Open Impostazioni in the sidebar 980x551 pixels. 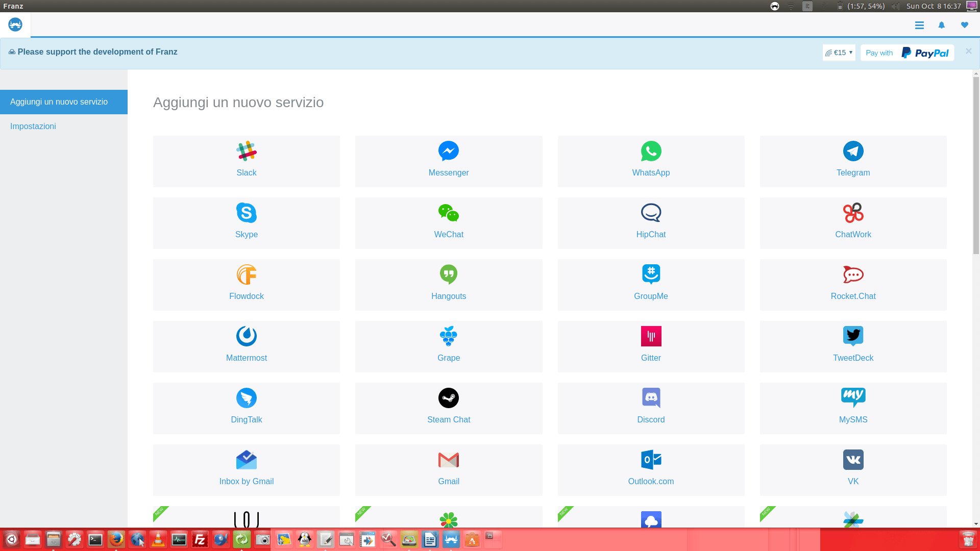pyautogui.click(x=33, y=126)
